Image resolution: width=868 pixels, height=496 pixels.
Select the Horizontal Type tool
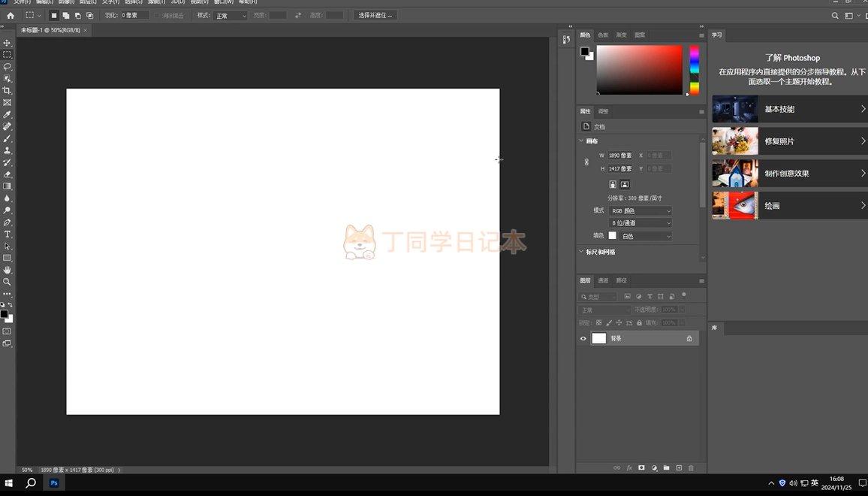tap(8, 234)
